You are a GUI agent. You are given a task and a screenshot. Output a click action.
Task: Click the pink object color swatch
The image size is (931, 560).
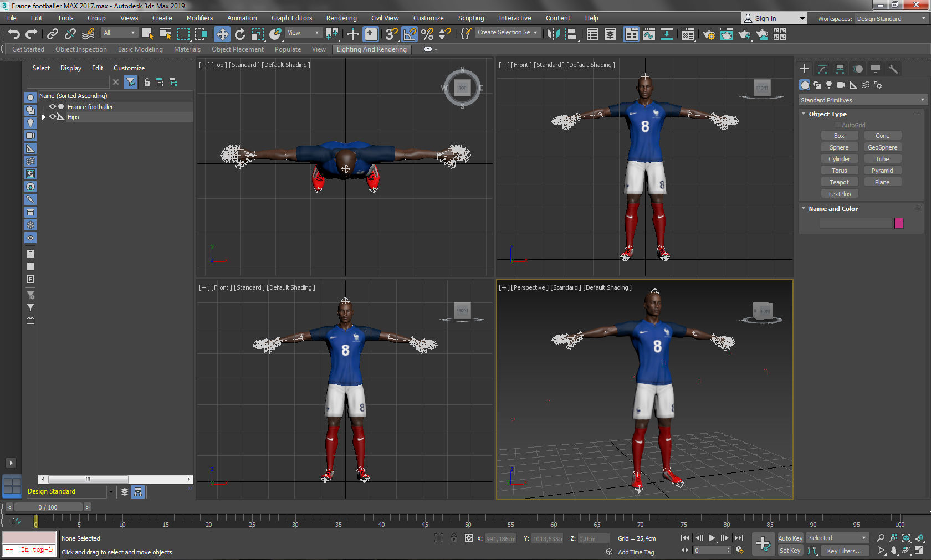(899, 223)
